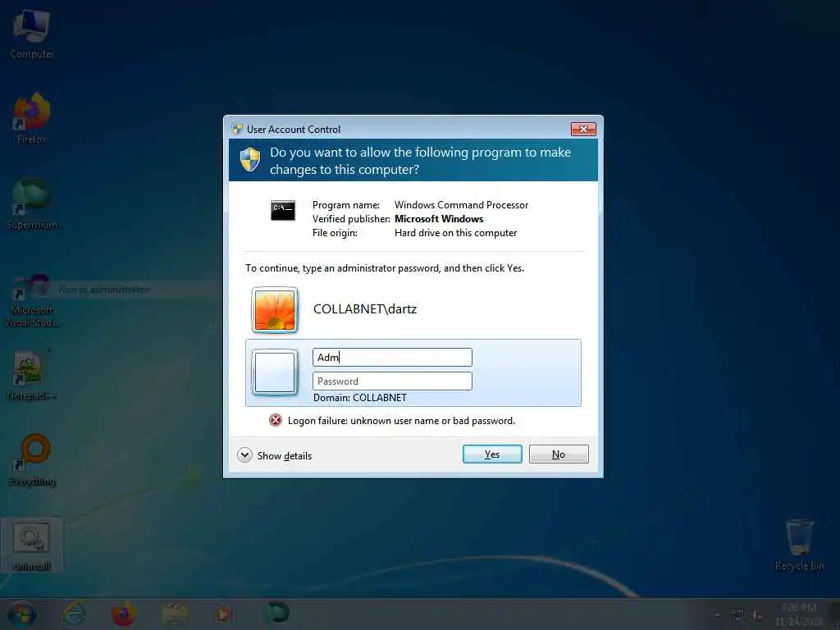Click the user name field containing Adm
This screenshot has height=630, width=840.
click(392, 358)
